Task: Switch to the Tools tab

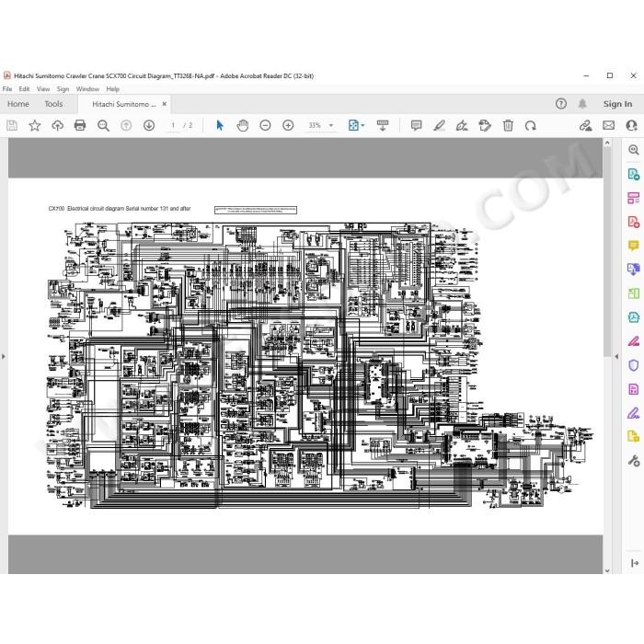Action: click(x=53, y=104)
